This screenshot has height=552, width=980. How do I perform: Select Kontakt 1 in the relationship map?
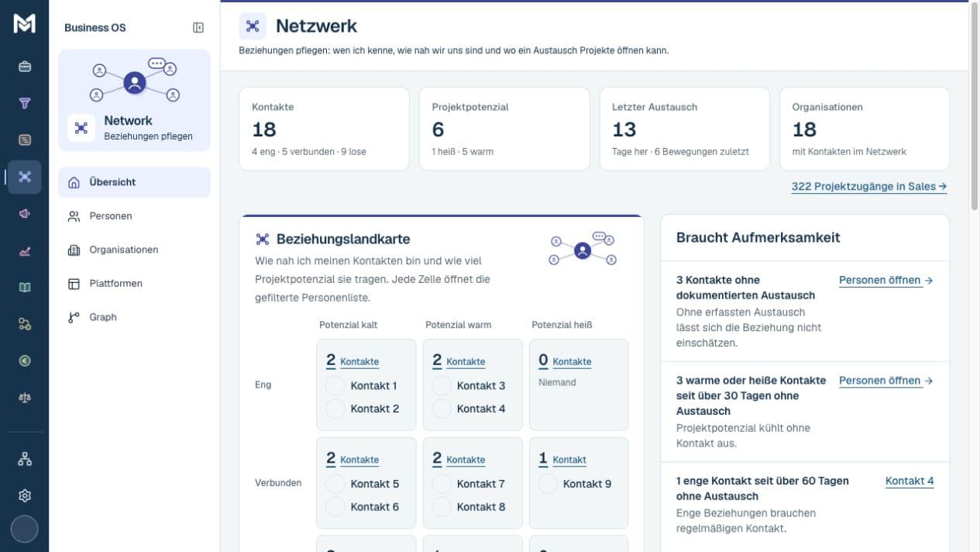(362, 386)
